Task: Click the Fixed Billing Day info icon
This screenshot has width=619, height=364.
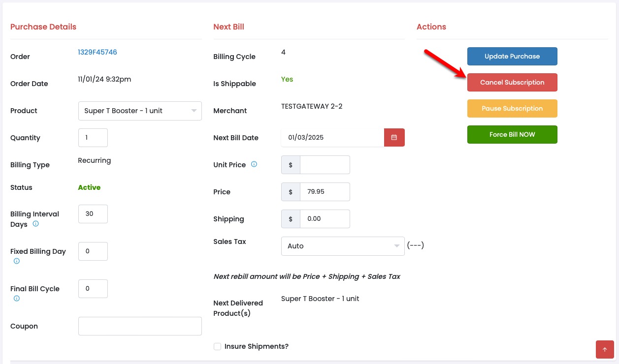Action: [x=17, y=261]
